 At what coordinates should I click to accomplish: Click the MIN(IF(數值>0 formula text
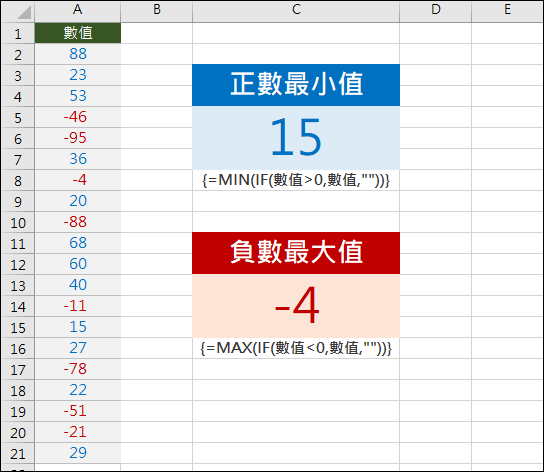click(296, 180)
